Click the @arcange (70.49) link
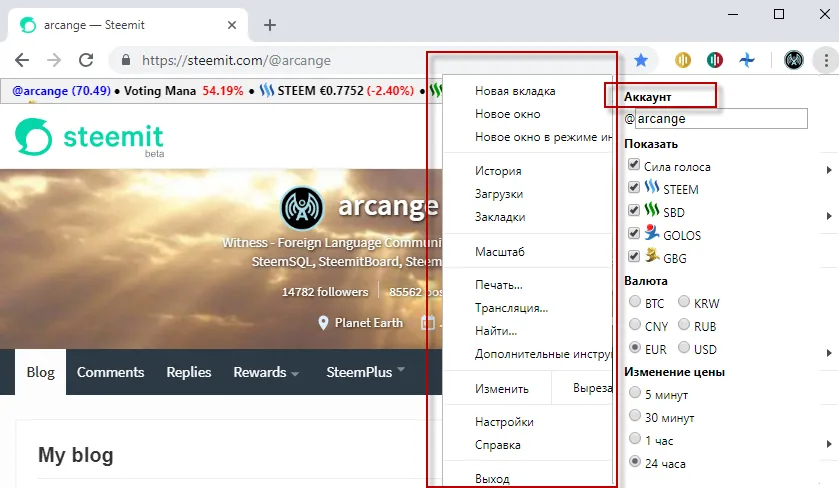Image resolution: width=839 pixels, height=488 pixels. point(61,91)
